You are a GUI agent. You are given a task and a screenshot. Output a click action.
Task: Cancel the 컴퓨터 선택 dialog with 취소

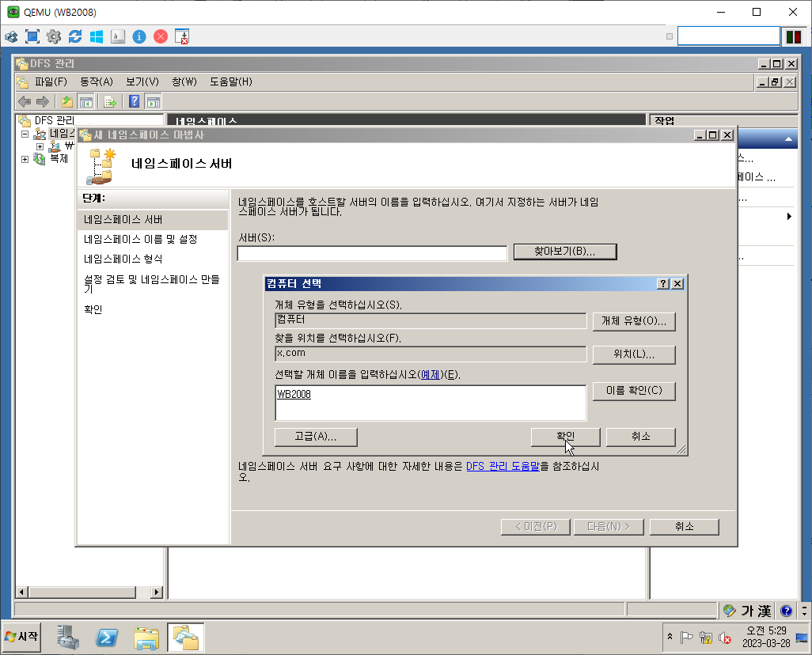[640, 437]
